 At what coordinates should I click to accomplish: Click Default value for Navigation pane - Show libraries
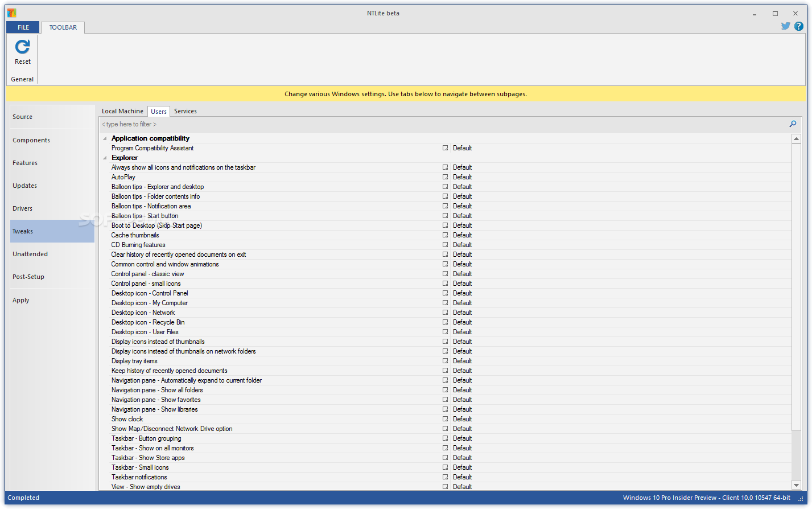coord(462,409)
